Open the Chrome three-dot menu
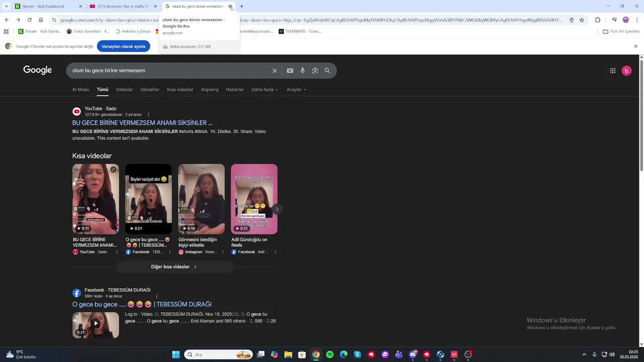Viewport: 644px width, 362px height. 637,20
